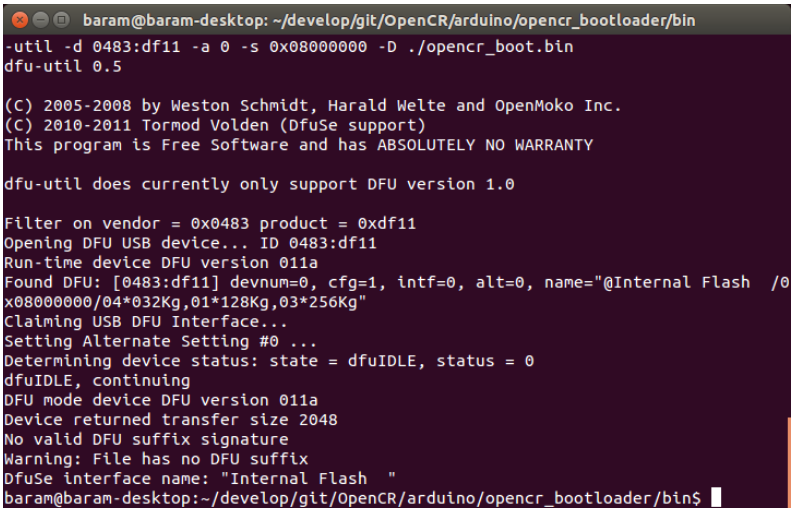Minimize the terminal window

[41, 20]
